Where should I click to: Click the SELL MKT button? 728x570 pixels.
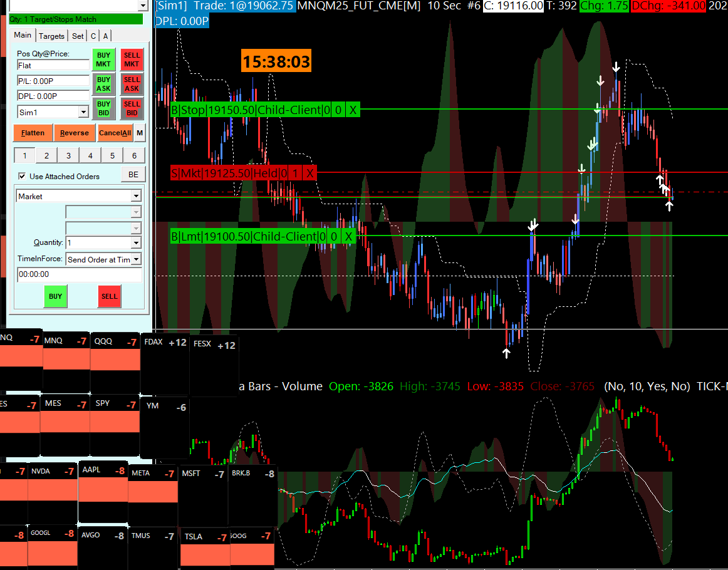coord(132,60)
